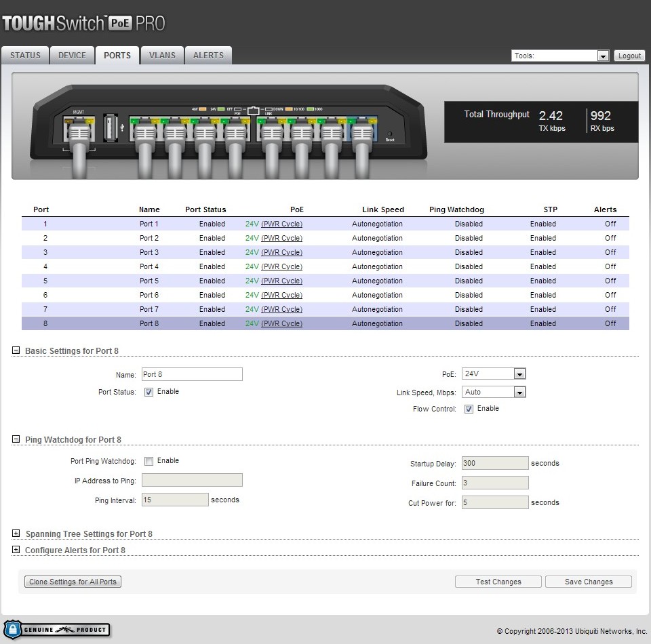Click the STP 'Enabled' cell for Port 6
651x644 pixels.
(543, 295)
